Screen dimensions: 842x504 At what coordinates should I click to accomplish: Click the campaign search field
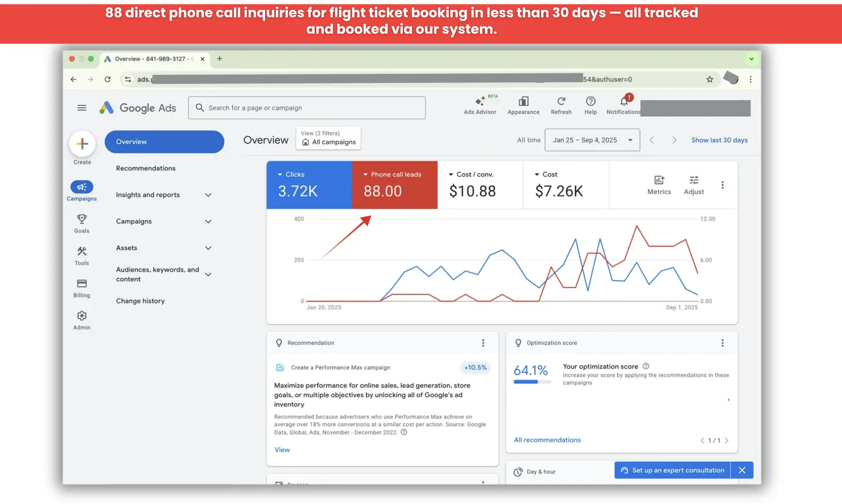[307, 108]
